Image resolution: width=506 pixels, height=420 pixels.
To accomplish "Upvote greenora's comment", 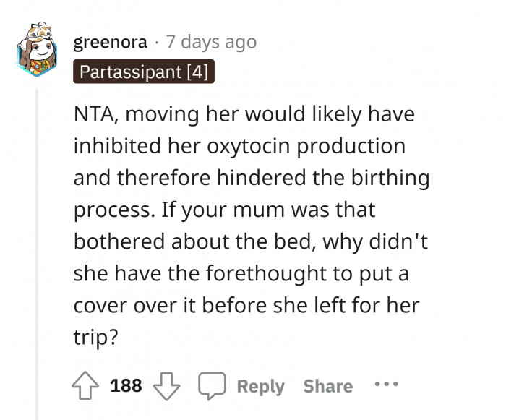I will [x=87, y=385].
